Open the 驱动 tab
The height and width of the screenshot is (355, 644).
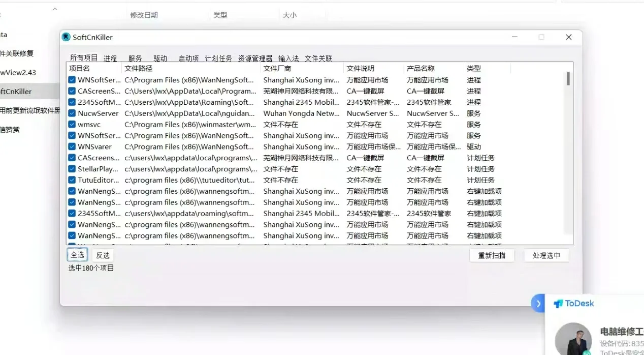tap(160, 58)
